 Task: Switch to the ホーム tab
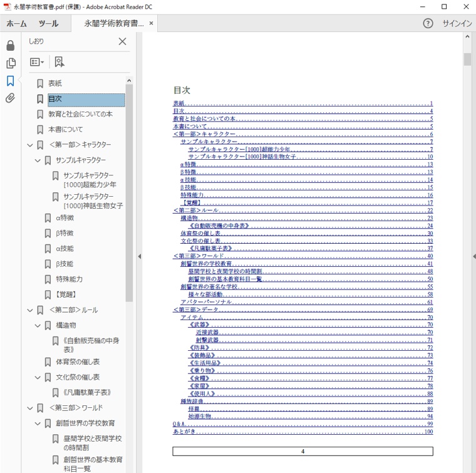[16, 23]
